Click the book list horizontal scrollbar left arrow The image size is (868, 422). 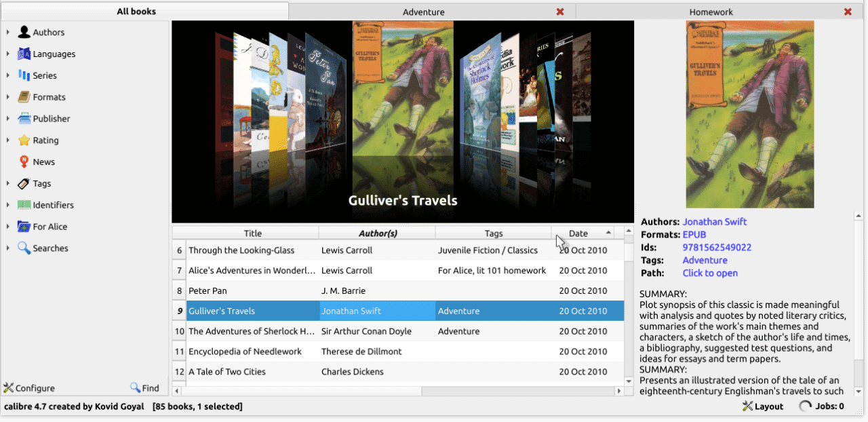tap(177, 391)
